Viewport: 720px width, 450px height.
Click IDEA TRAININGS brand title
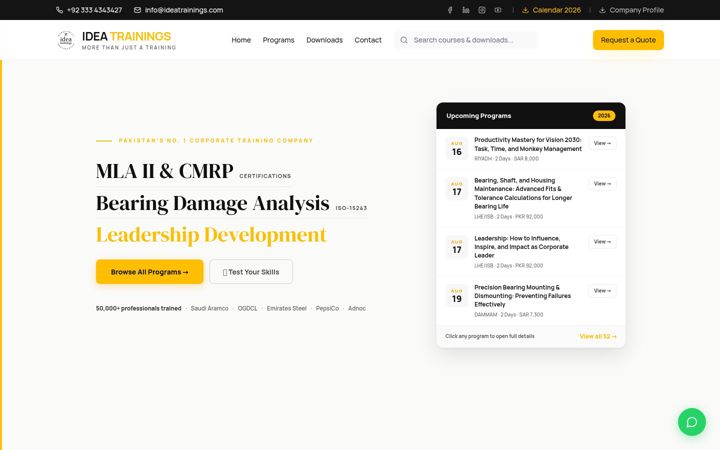pos(126,36)
